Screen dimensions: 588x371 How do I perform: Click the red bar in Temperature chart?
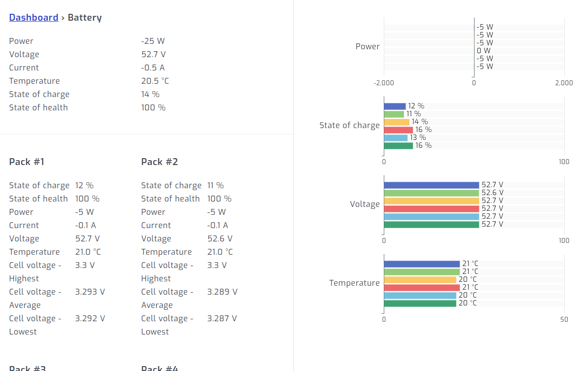pyautogui.click(x=422, y=288)
